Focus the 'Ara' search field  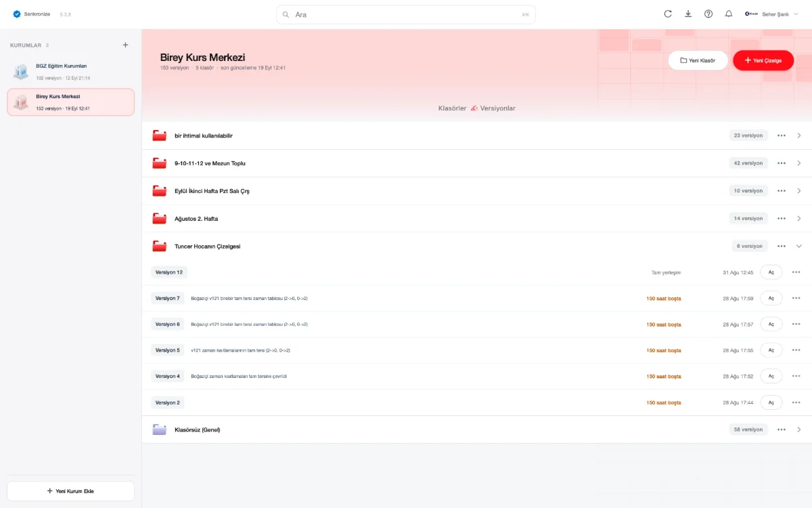406,14
